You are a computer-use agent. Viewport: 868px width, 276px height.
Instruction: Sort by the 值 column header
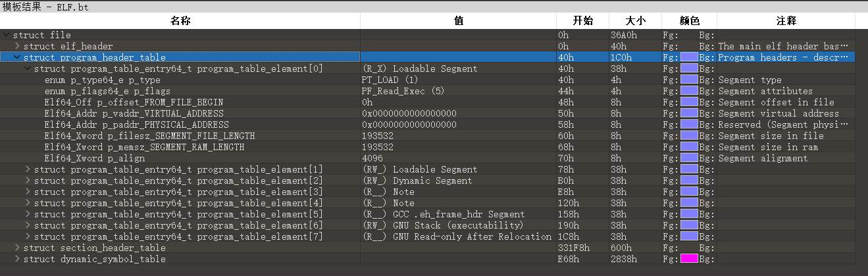459,21
